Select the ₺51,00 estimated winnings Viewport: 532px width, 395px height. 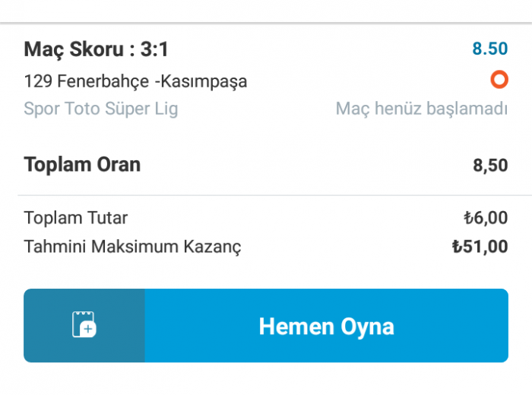point(480,247)
